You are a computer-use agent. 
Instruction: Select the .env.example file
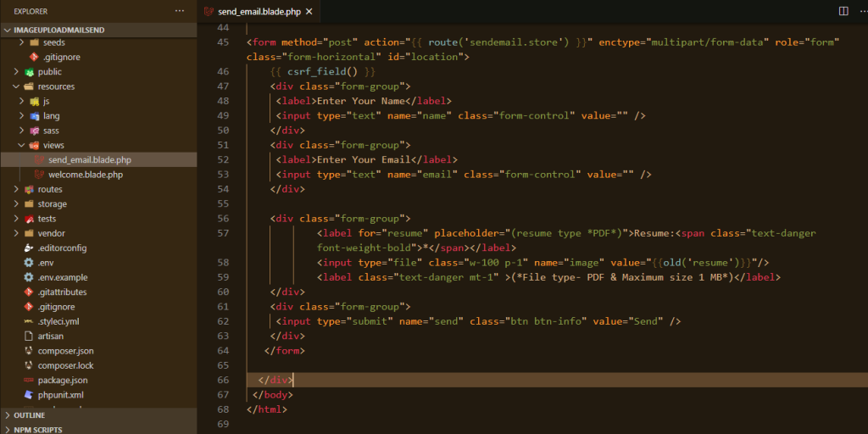coord(62,277)
